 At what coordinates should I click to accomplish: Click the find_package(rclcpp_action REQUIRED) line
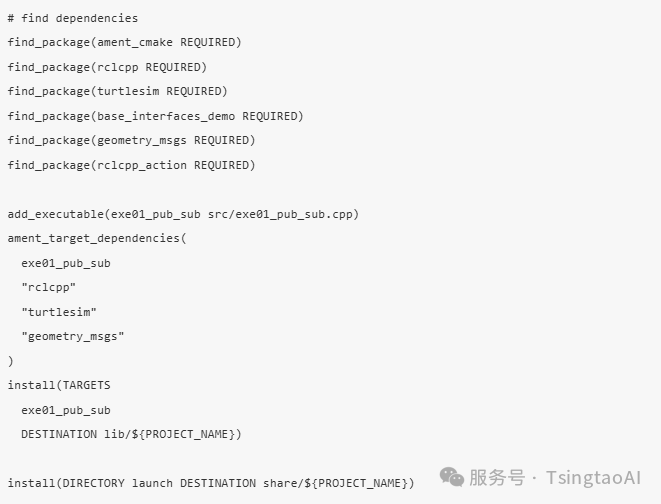[131, 165]
